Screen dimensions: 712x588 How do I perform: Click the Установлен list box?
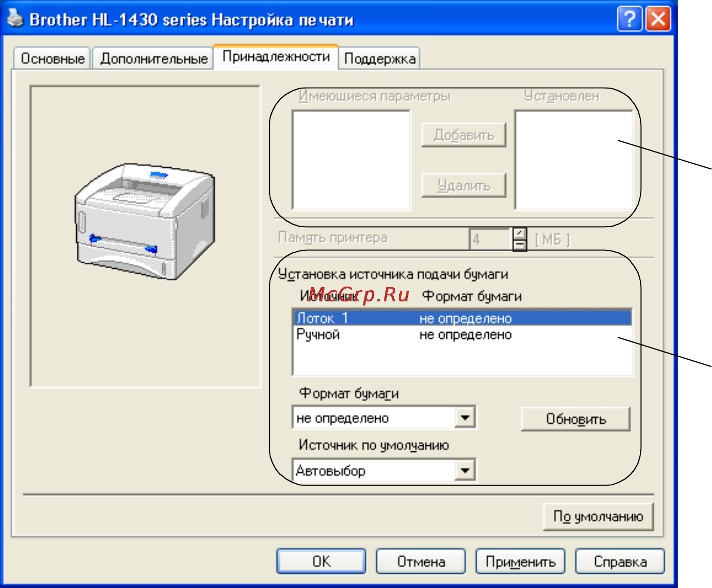pyautogui.click(x=574, y=160)
